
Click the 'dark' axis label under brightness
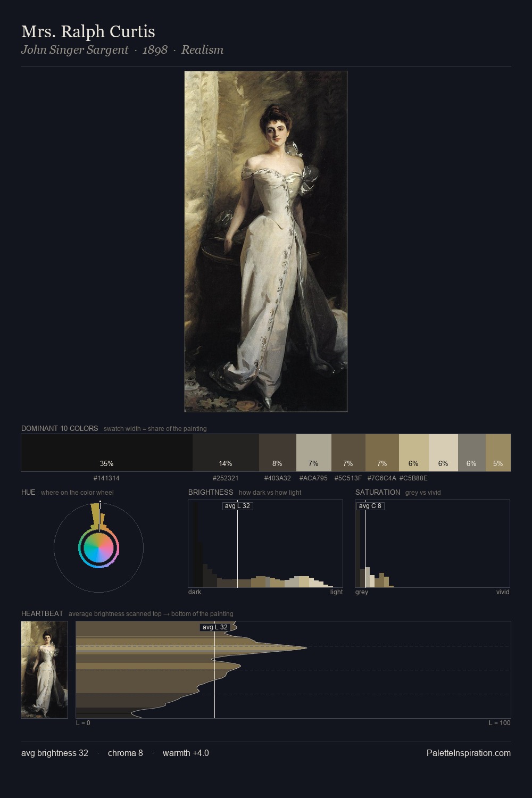pos(195,592)
